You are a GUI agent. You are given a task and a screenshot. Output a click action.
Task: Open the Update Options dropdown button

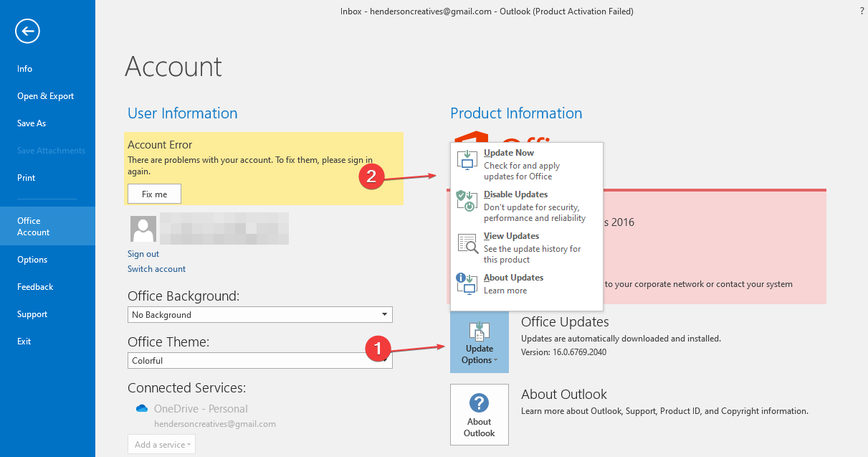point(480,342)
